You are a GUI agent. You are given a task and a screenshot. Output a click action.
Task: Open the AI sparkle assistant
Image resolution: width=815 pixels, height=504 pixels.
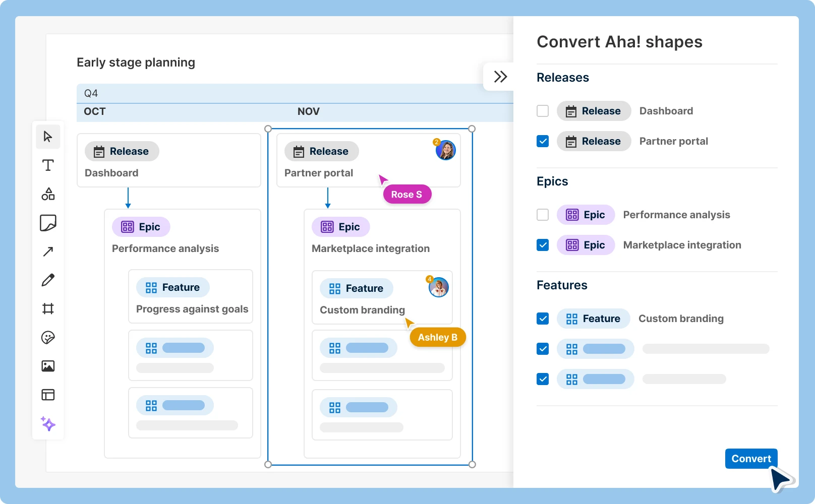coord(48,424)
